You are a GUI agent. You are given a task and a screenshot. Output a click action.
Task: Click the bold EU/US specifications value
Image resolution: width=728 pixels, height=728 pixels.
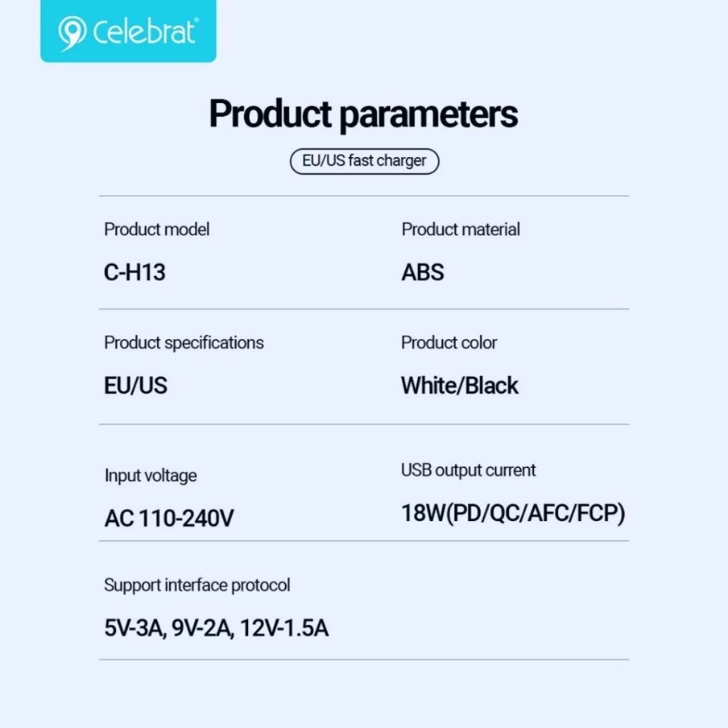[135, 385]
